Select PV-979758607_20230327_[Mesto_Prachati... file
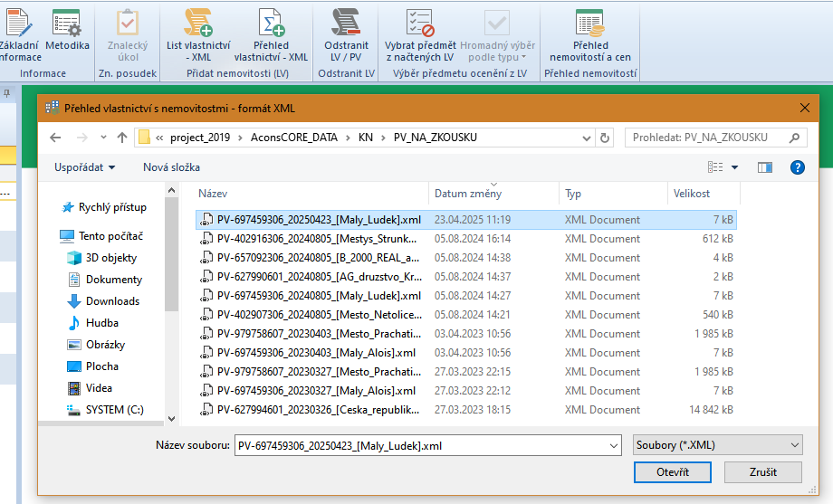Screen dimensions: 833x504 tap(466, 372)
